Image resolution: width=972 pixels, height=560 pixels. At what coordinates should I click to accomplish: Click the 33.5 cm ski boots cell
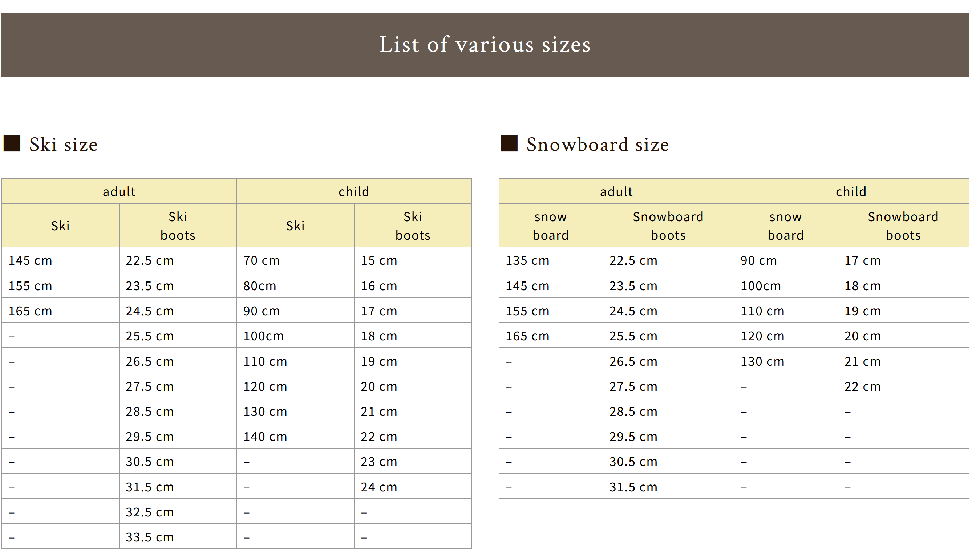[150, 537]
